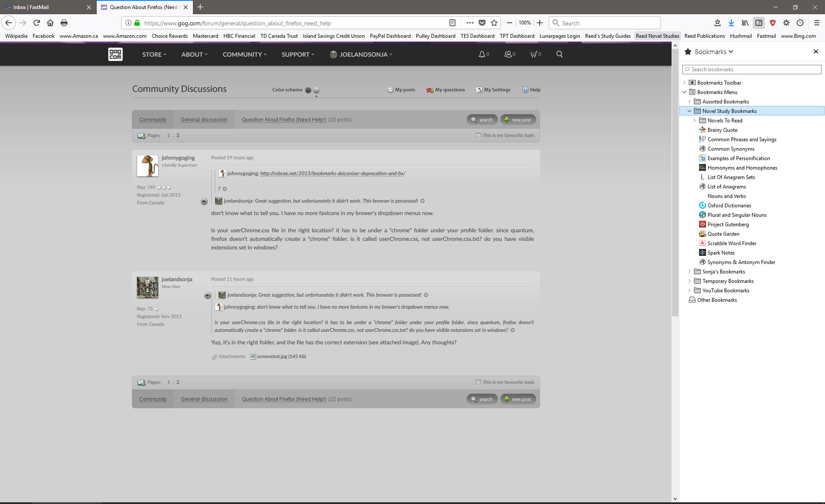Screen dimensions: 825x504
Task: Zoom in with the plus button
Action: click(x=540, y=23)
